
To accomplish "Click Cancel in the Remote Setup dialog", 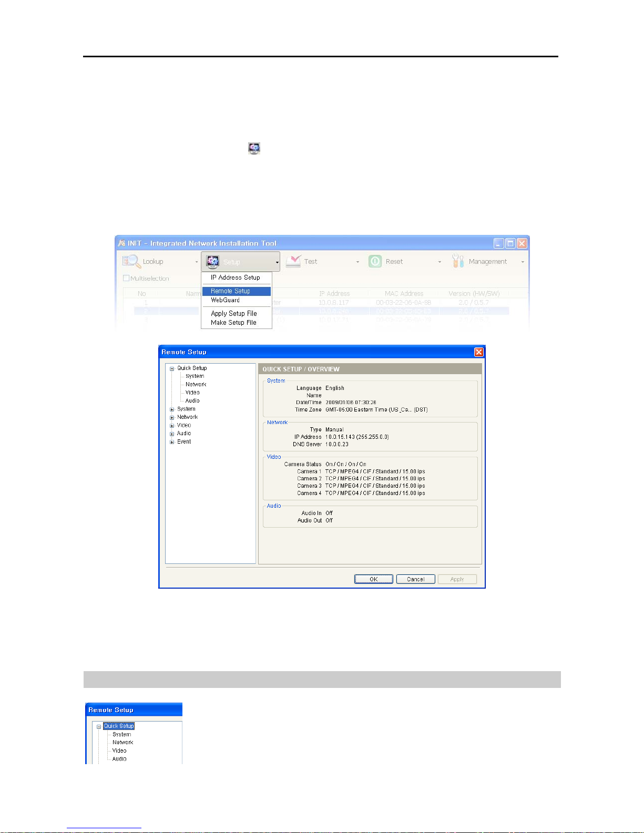I will pyautogui.click(x=415, y=579).
